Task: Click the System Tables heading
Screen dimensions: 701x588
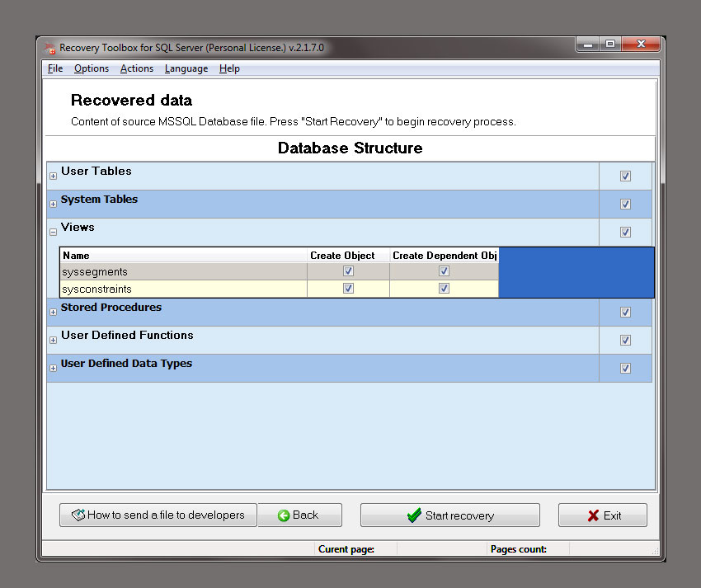Action: [x=99, y=200]
